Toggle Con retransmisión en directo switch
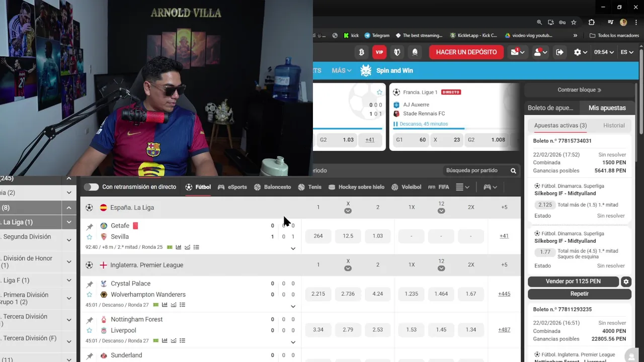The width and height of the screenshot is (644, 362). [91, 187]
